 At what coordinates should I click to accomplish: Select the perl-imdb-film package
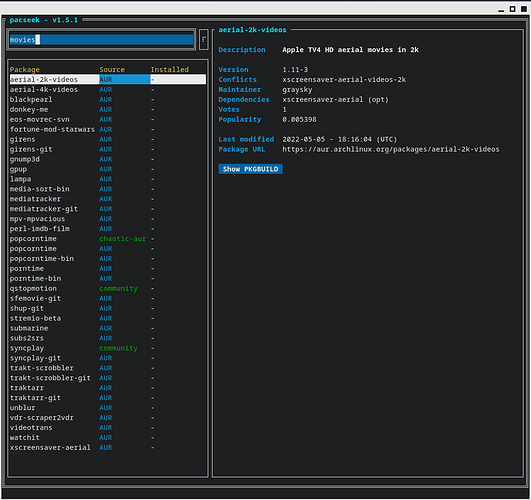[107, 229]
